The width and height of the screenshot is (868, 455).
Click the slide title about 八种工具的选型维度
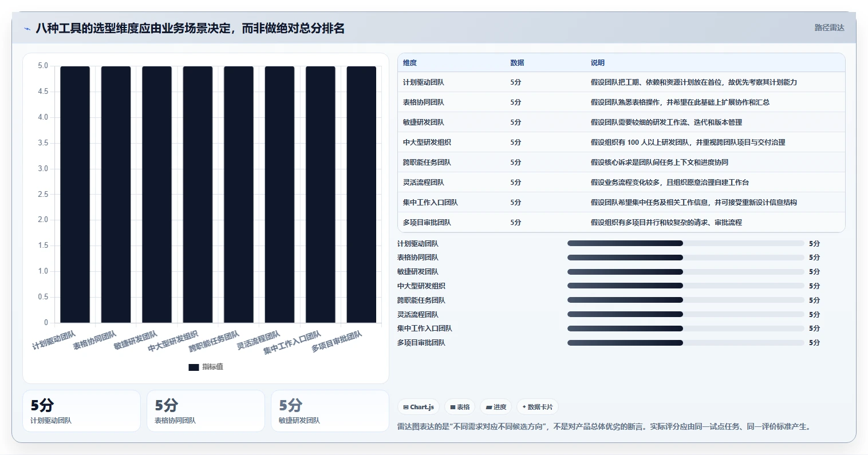point(190,28)
